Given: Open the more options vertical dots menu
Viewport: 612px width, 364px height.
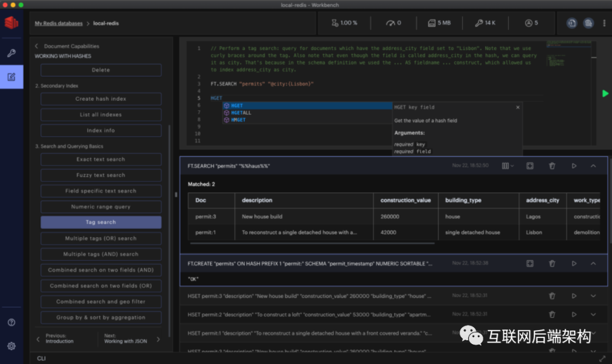Looking at the screenshot, I should coord(604,23).
